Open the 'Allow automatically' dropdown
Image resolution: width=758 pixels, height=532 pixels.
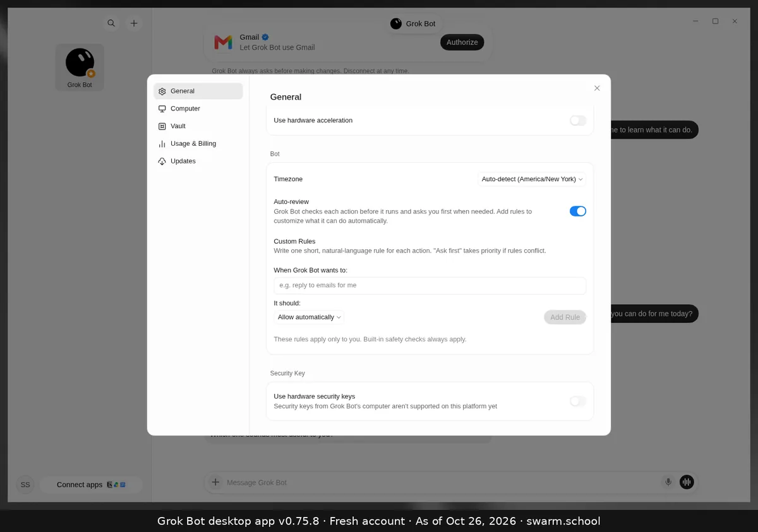coord(310,317)
